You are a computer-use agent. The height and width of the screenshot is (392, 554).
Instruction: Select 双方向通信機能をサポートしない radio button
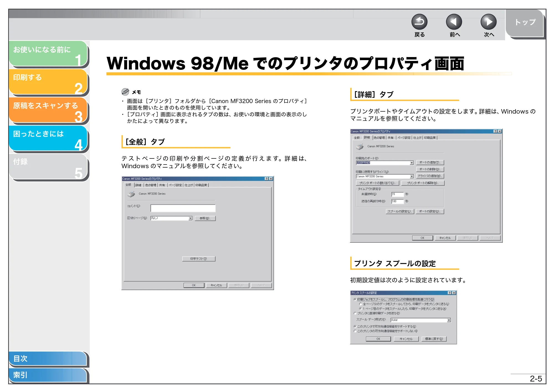coord(355,331)
